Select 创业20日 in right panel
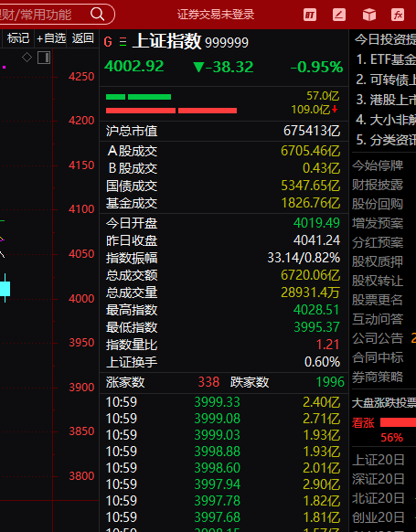Screen dimensions: 416x532 (x=378, y=517)
